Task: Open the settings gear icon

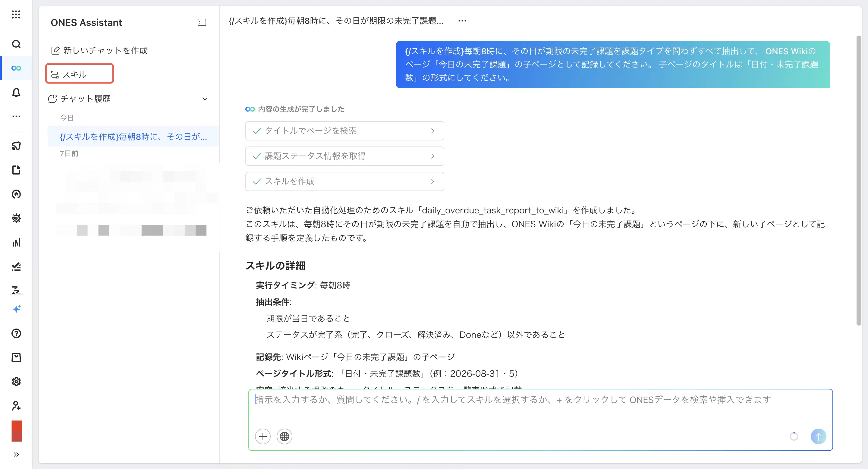Action: coord(16,381)
